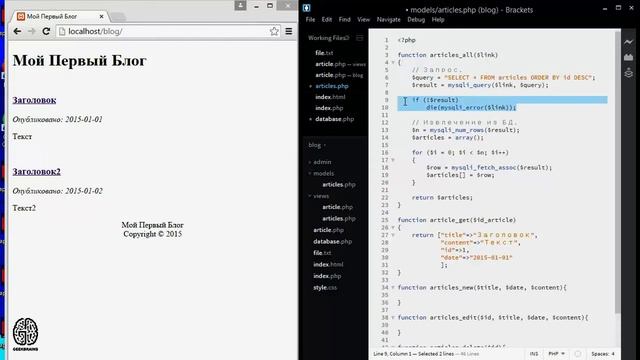
Task: Fold the code block at line 4
Action: point(393,62)
